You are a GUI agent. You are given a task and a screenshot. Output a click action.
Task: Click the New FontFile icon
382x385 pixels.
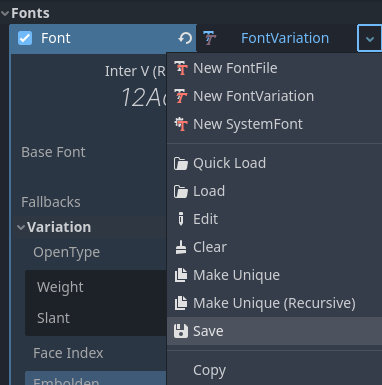[x=181, y=68]
